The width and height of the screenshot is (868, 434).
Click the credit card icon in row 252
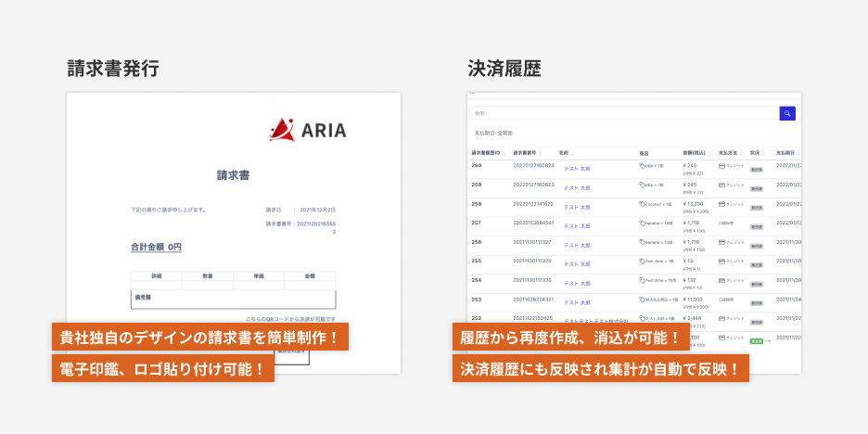721,318
